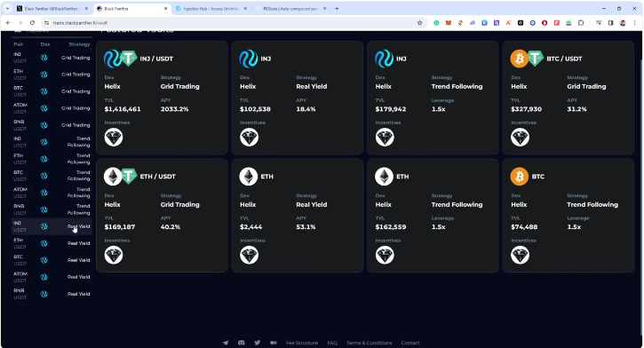Open the Chrome three-dot menu
The height and width of the screenshot is (348, 644).
coord(635,23)
